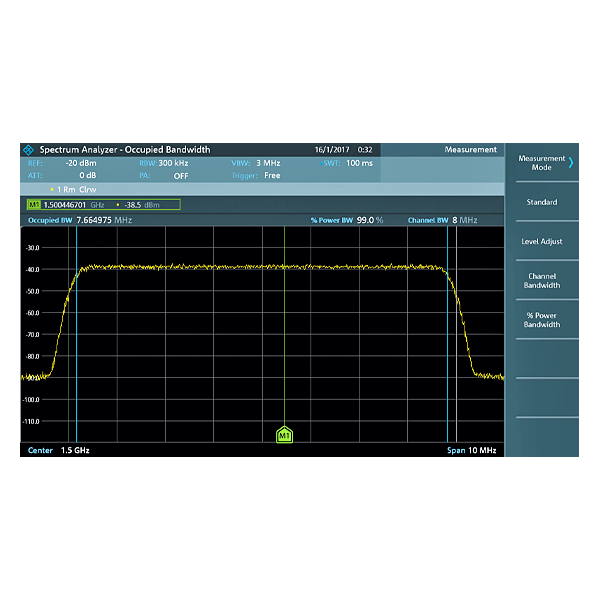
Task: Click the M1 marker label badge
Action: tap(34, 205)
